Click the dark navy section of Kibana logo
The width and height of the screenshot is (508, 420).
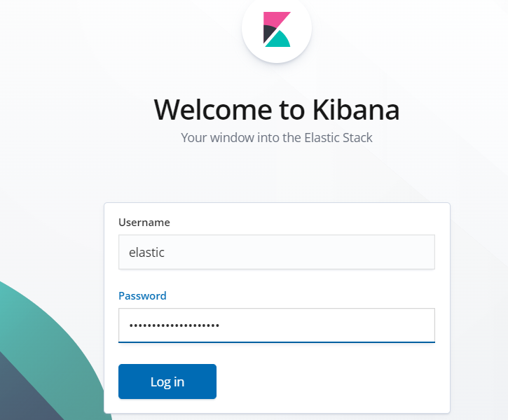(268, 33)
